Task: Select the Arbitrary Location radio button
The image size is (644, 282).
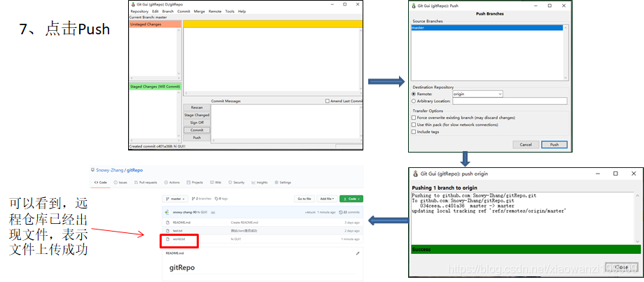Action: pyautogui.click(x=414, y=101)
